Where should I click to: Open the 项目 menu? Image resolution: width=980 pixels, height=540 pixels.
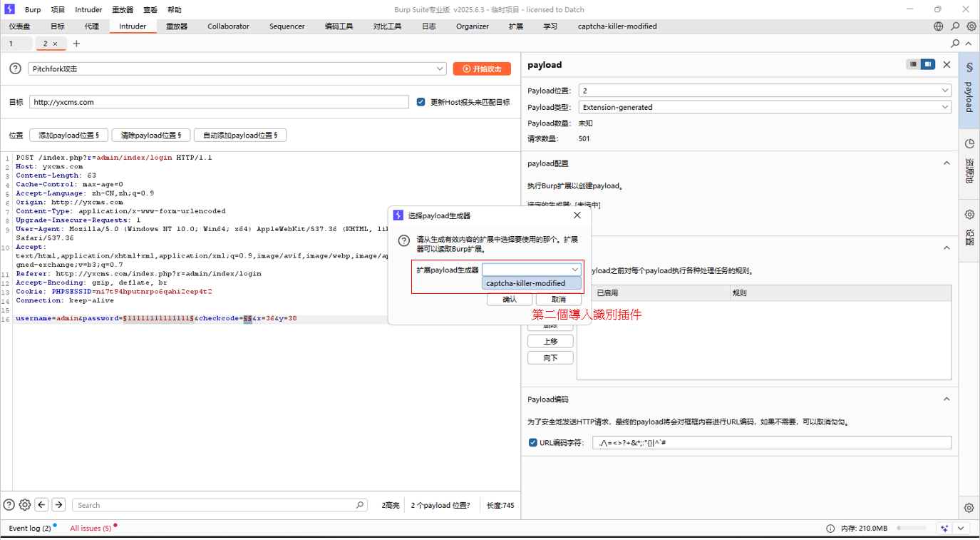tap(58, 10)
